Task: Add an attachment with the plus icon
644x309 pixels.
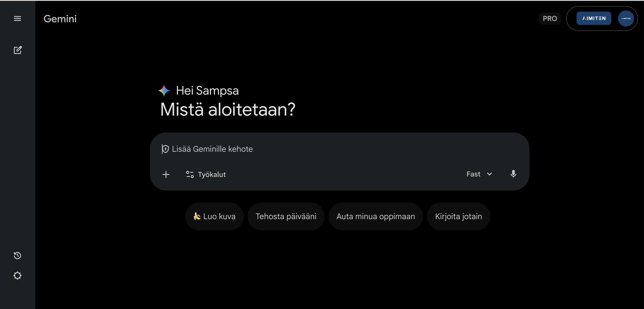Action: click(x=166, y=174)
